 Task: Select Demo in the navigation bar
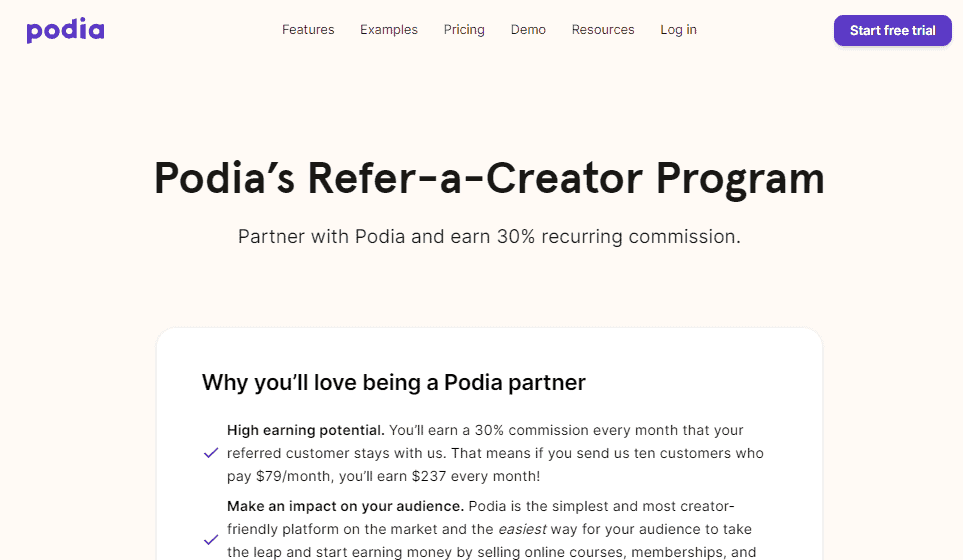(528, 30)
